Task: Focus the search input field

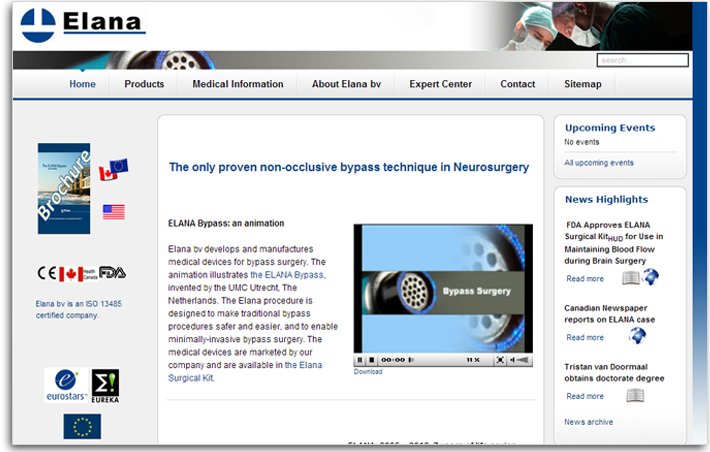Action: tap(643, 60)
